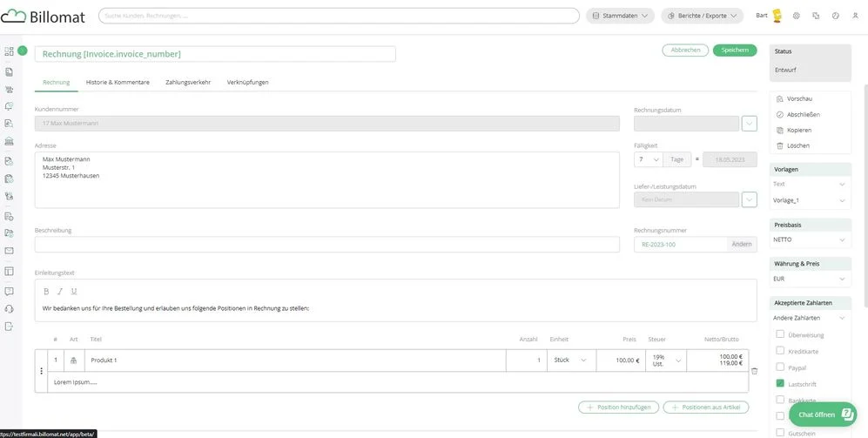Check the Paypal payment checkbox

pos(780,367)
